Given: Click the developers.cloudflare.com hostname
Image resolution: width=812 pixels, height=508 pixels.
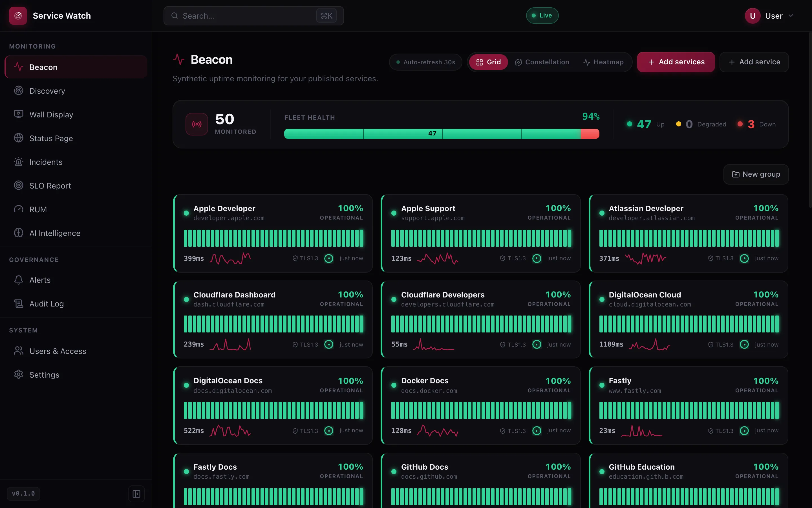Looking at the screenshot, I should pyautogui.click(x=448, y=305).
